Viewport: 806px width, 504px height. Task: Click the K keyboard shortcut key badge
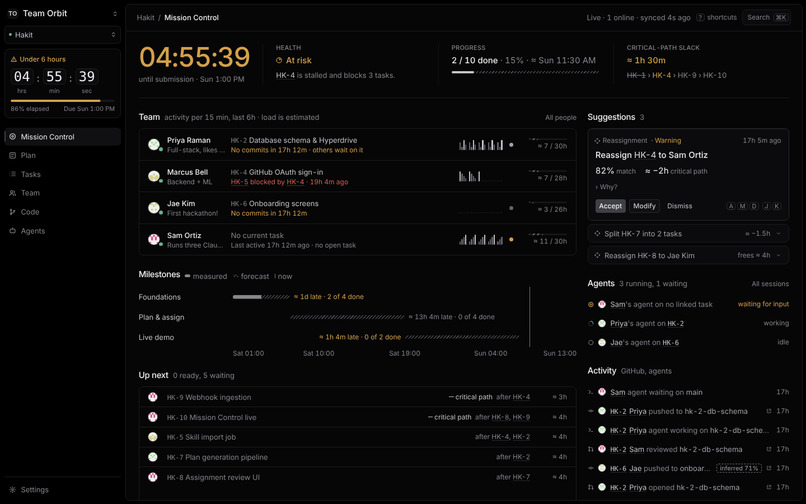[x=777, y=206]
